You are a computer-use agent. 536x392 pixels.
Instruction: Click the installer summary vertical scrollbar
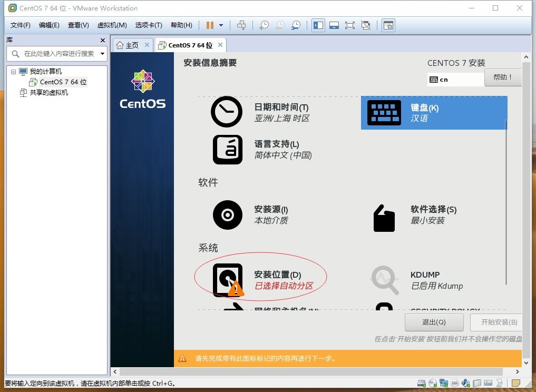[x=506, y=203]
